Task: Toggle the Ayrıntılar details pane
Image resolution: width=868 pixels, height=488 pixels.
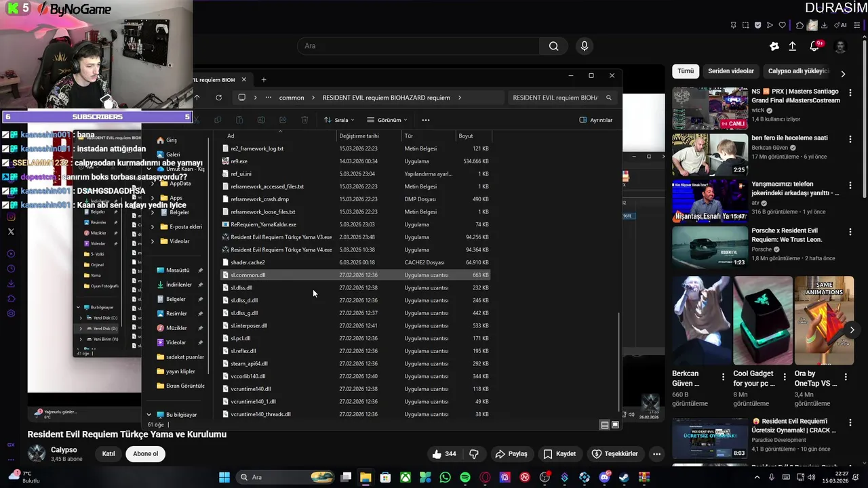Action: pos(596,120)
